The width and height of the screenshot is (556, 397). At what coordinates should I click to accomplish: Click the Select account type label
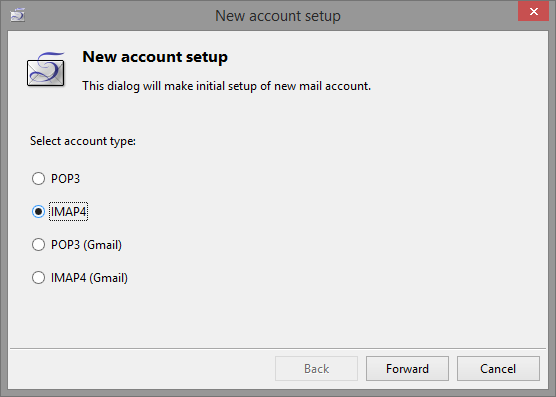83,141
